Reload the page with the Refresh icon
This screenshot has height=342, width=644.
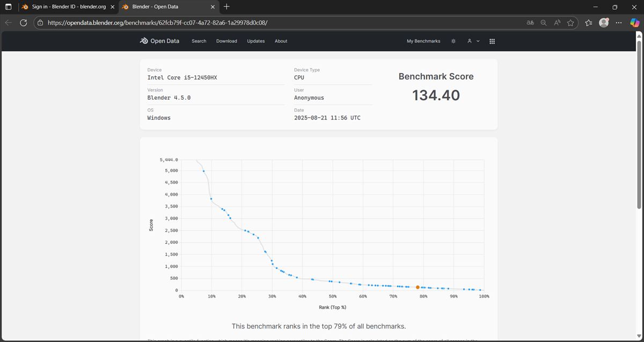(24, 23)
